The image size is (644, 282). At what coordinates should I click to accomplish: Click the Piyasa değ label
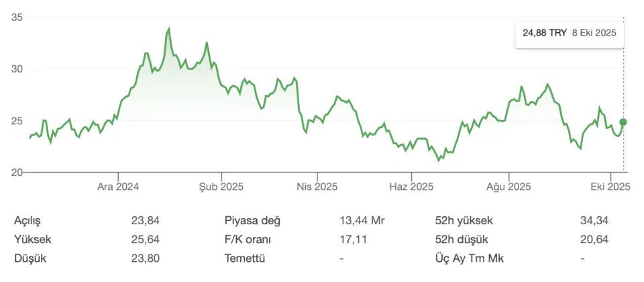[252, 220]
